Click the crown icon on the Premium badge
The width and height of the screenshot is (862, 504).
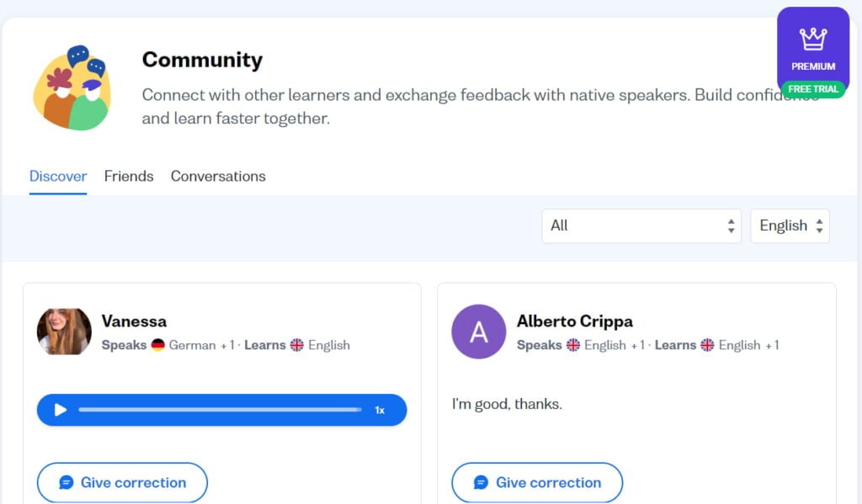pyautogui.click(x=812, y=40)
